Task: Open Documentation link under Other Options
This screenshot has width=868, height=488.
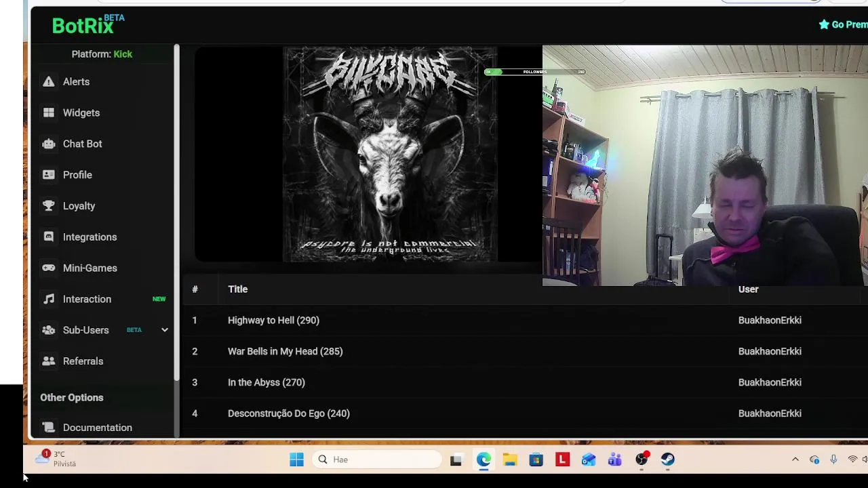Action: (x=98, y=428)
